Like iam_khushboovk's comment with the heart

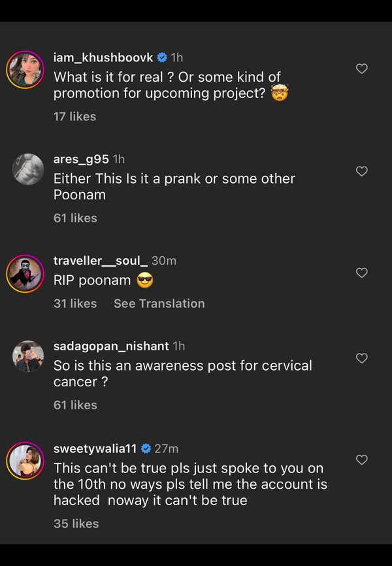point(361,69)
